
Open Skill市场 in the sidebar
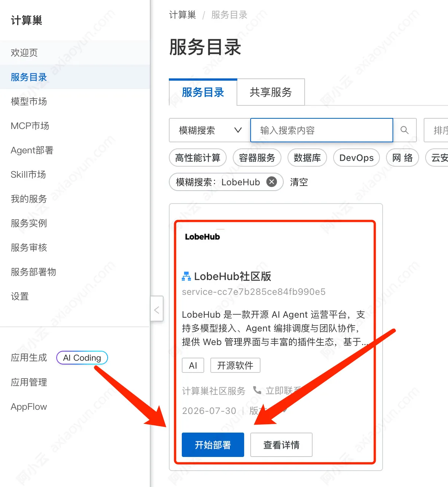[75, 174]
